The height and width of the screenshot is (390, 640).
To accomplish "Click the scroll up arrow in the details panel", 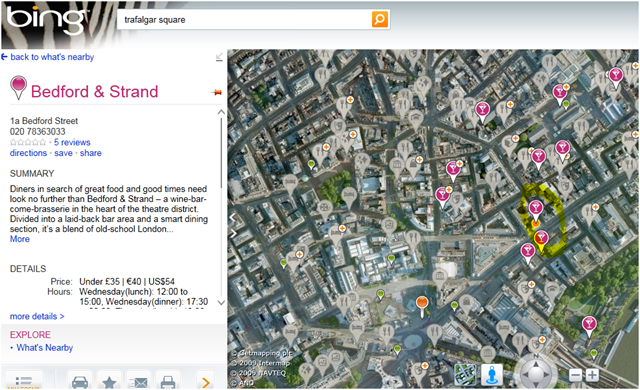I will coord(221,112).
